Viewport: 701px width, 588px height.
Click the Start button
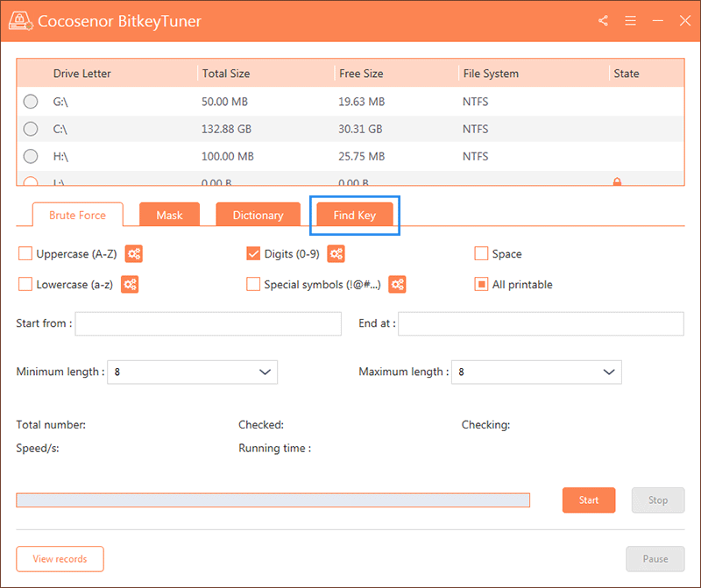click(589, 500)
